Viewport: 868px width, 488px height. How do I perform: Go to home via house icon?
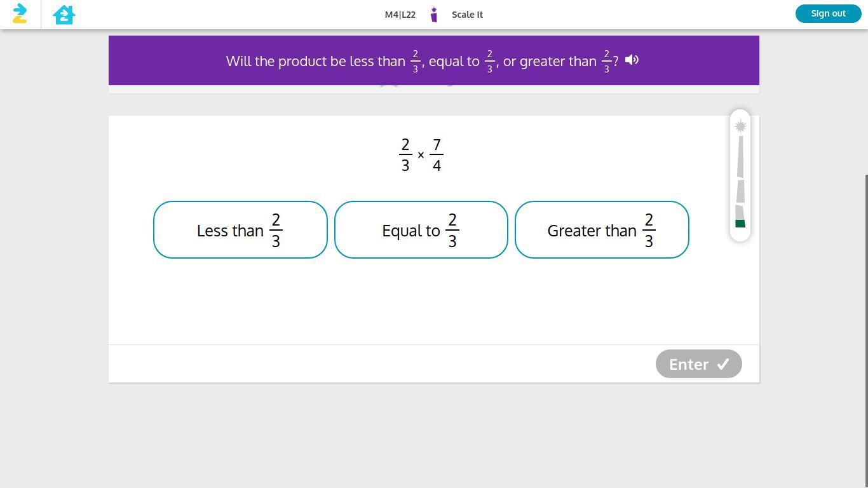64,14
